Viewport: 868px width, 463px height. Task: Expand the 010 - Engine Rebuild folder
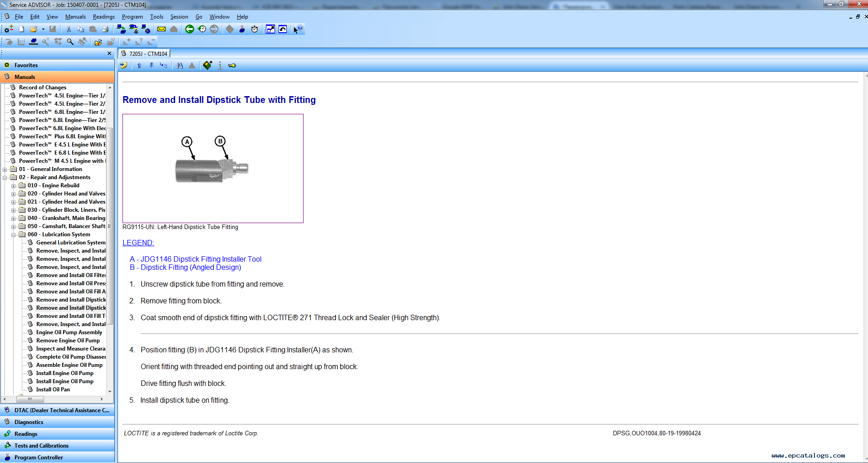pos(14,185)
